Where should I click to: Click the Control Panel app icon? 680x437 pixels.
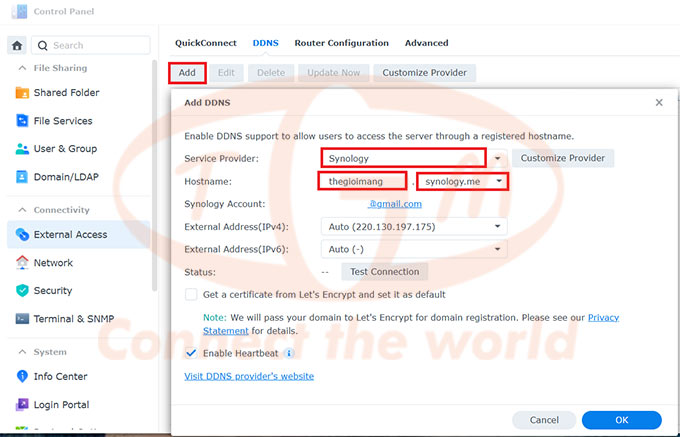point(19,11)
